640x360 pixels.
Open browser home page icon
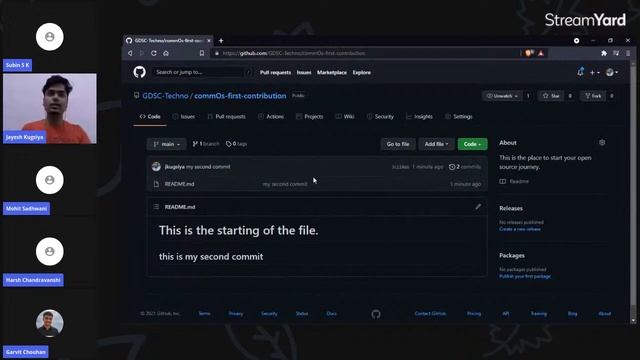coord(166,53)
